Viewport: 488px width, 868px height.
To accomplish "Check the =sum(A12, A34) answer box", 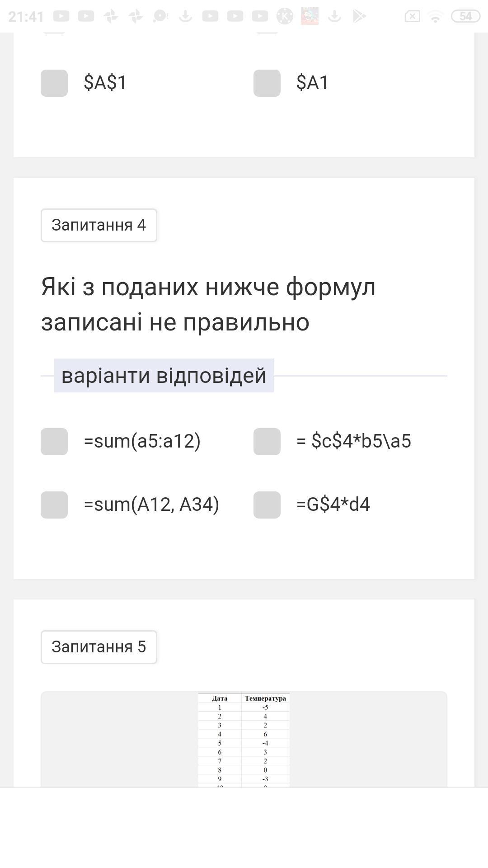I will click(54, 505).
